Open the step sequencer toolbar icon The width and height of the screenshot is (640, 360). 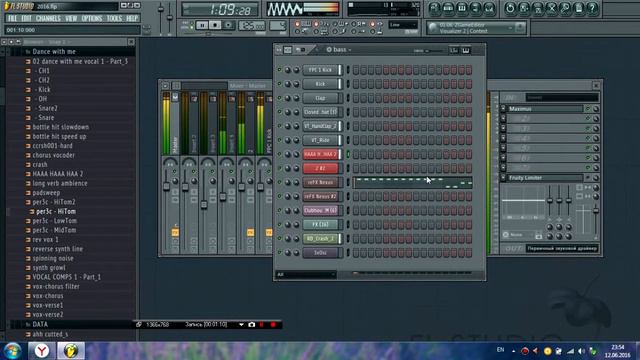tap(448, 8)
